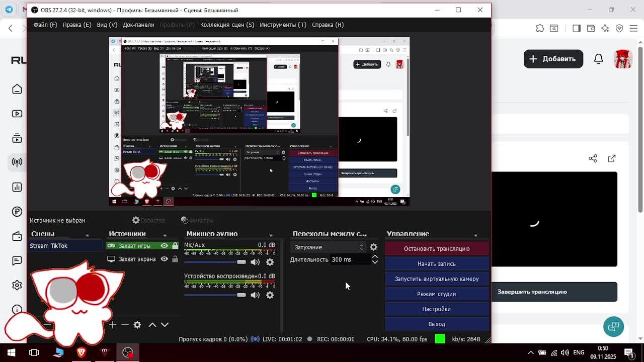Move source up with the up chevron
Screen dimensions: 644x362
[x=152, y=325]
